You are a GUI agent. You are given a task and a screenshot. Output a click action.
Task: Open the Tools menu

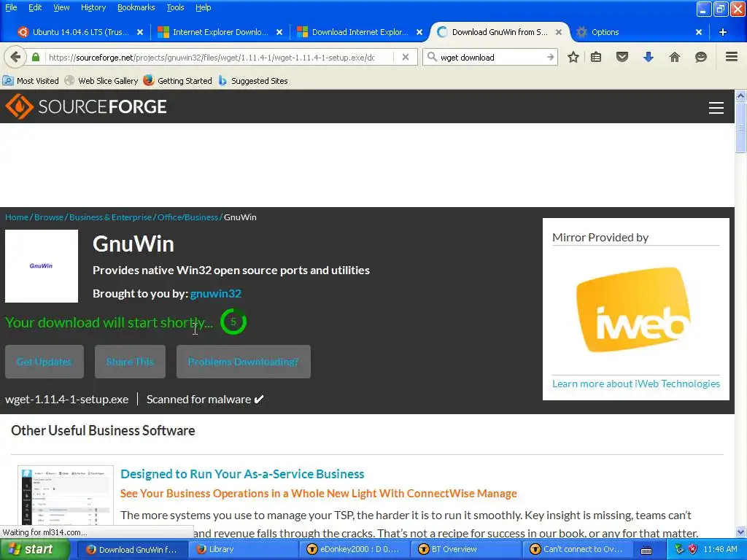[x=175, y=7]
